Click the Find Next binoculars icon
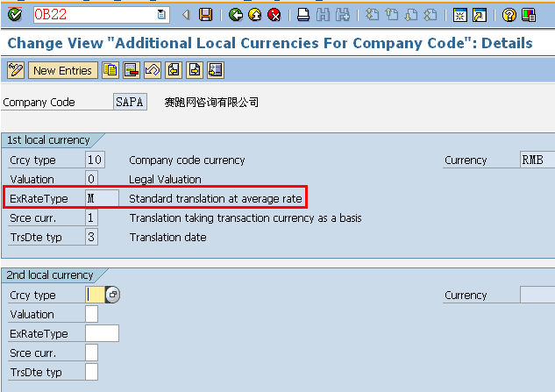The height and width of the screenshot is (392, 555). 342,15
